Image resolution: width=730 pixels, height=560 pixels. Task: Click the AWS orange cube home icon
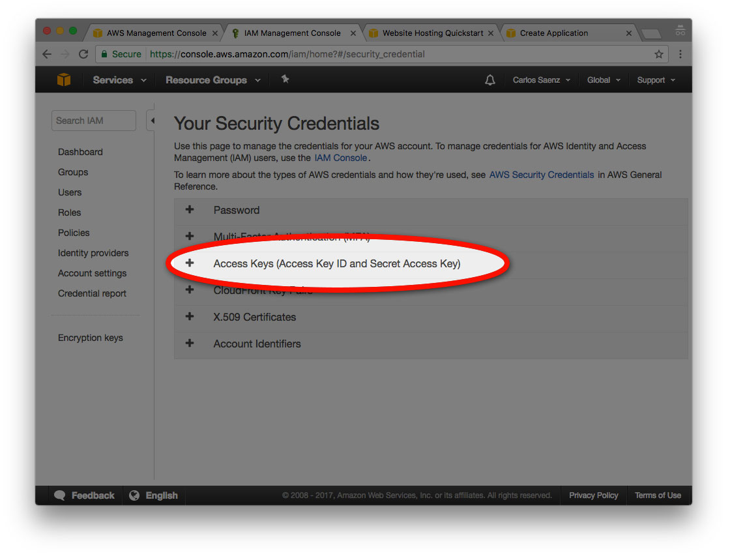(64, 80)
